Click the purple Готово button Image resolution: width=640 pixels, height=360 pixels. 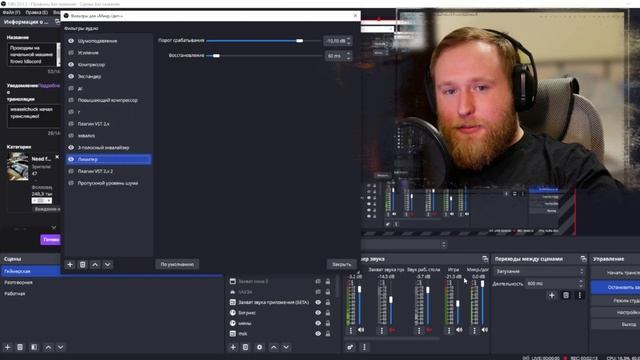coord(51,240)
